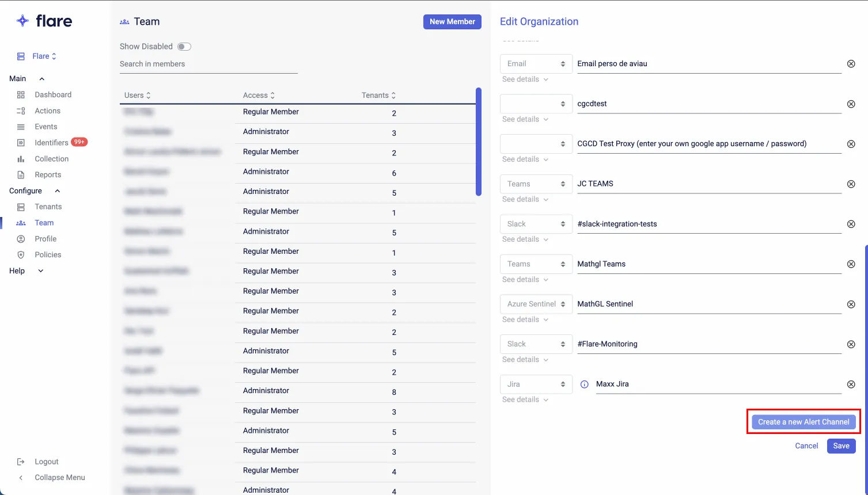Click the Search in members field
This screenshot has height=495, width=868.
[x=209, y=64]
